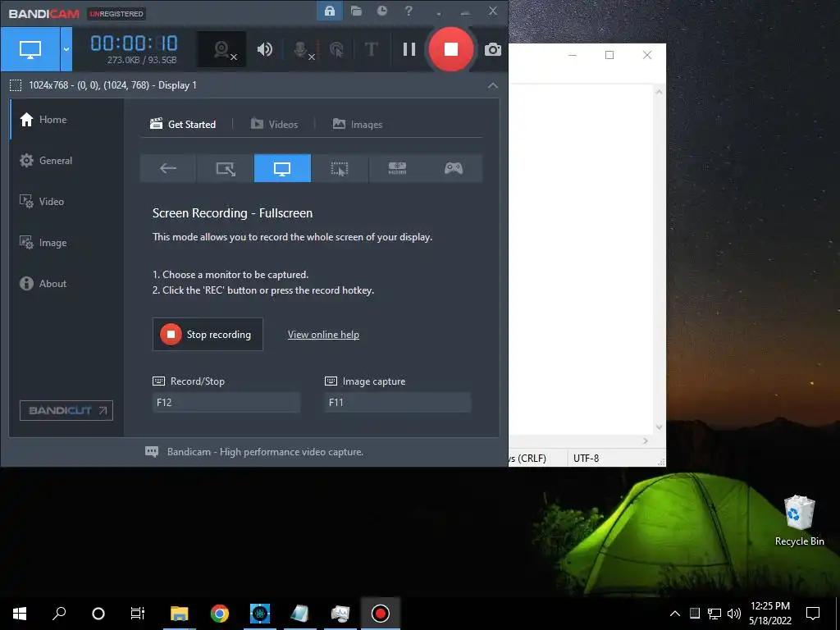Open the Bandicam help question mark icon
Viewport: 840px width, 630px height.
coord(409,11)
